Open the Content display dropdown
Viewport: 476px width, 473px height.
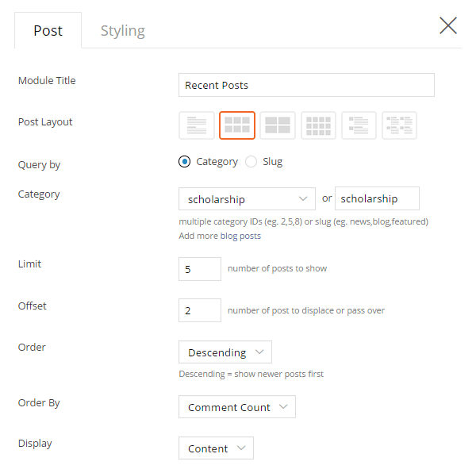point(216,448)
